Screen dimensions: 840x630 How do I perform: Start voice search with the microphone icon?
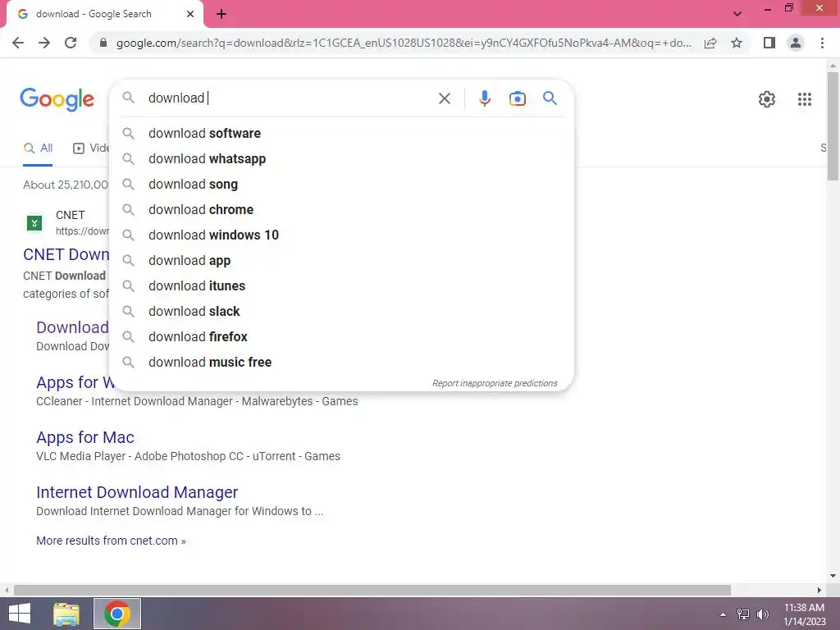coord(484,98)
